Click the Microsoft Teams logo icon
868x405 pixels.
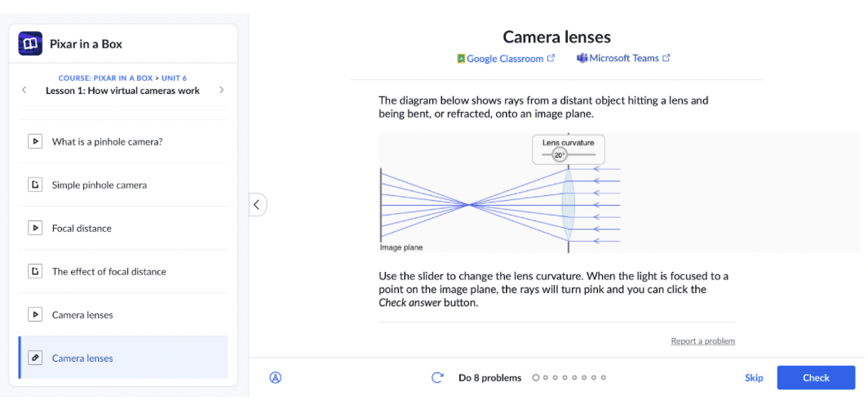pyautogui.click(x=582, y=58)
